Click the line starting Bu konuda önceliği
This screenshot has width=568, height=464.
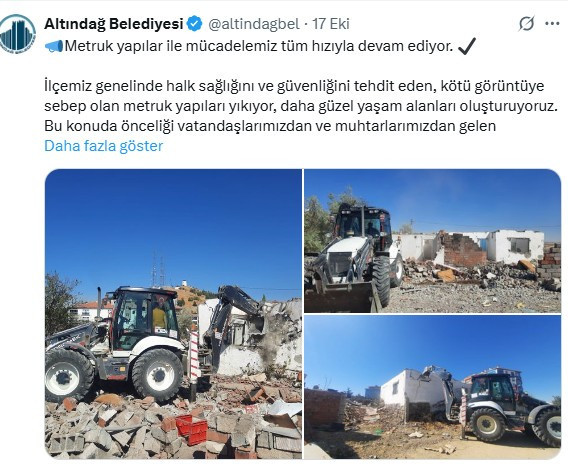coord(270,126)
